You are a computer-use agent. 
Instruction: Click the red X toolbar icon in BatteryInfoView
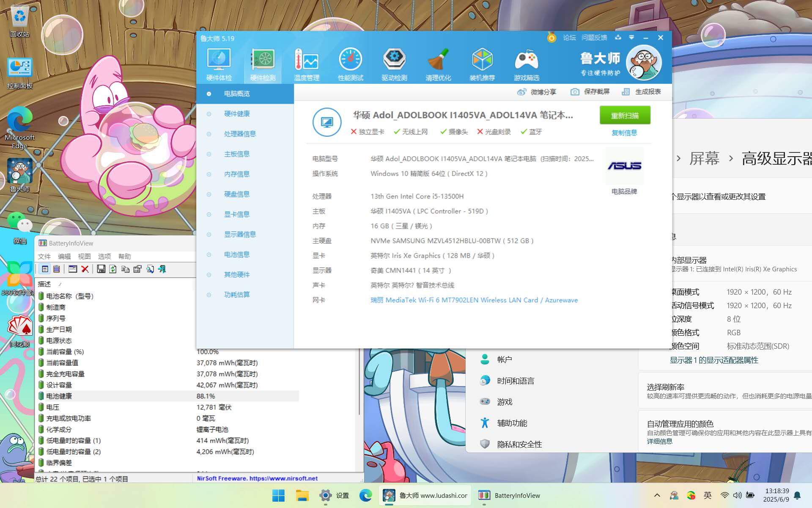pyautogui.click(x=85, y=269)
